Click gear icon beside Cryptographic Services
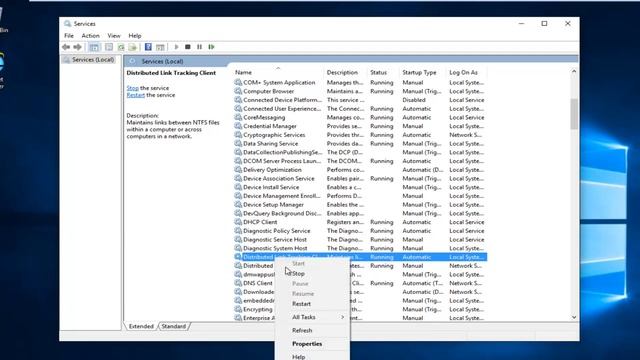640x360 pixels. pyautogui.click(x=238, y=134)
